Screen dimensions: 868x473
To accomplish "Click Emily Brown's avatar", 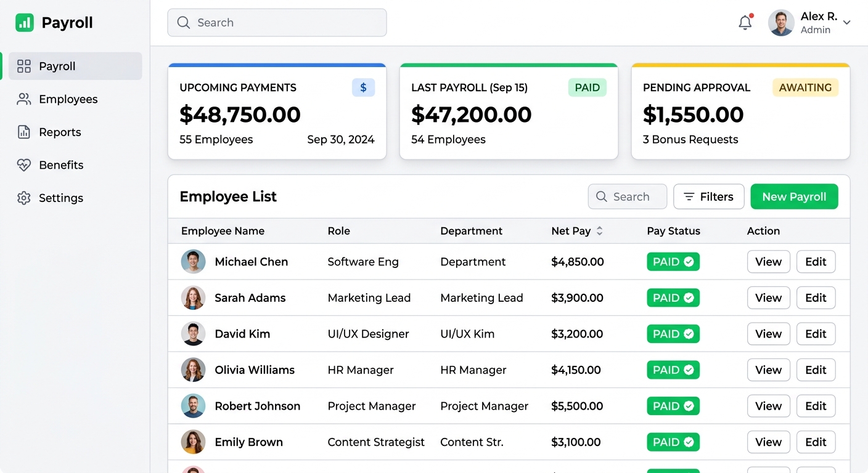I will (x=193, y=442).
